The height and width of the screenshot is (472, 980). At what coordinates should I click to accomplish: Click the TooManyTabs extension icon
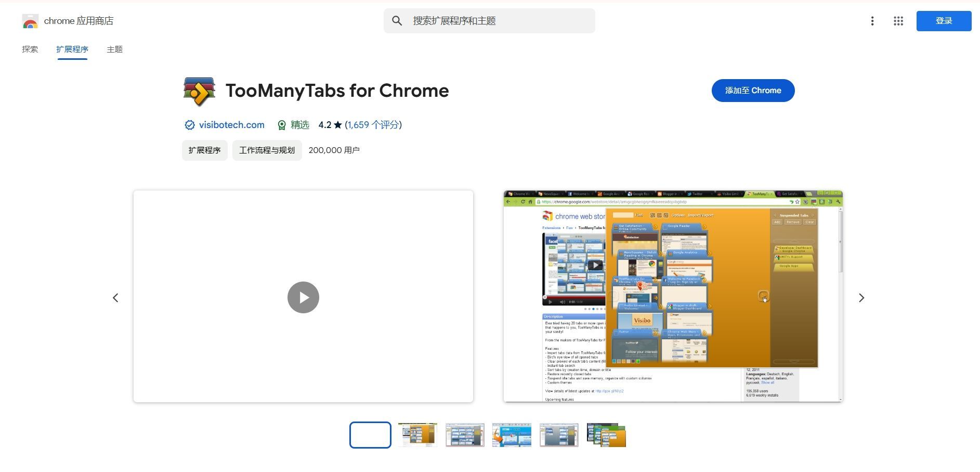[199, 91]
